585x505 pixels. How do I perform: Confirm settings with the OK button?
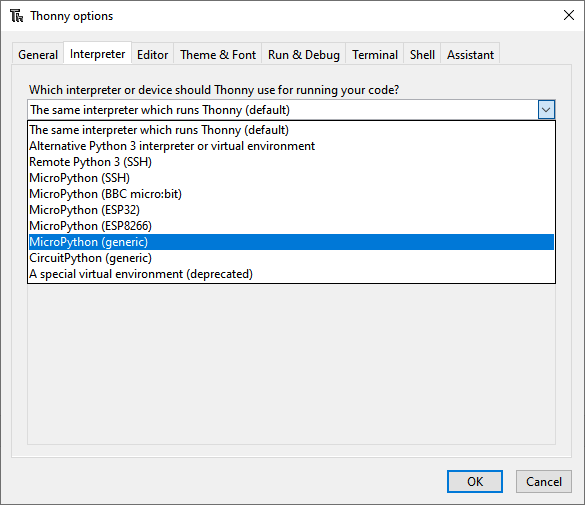(475, 482)
